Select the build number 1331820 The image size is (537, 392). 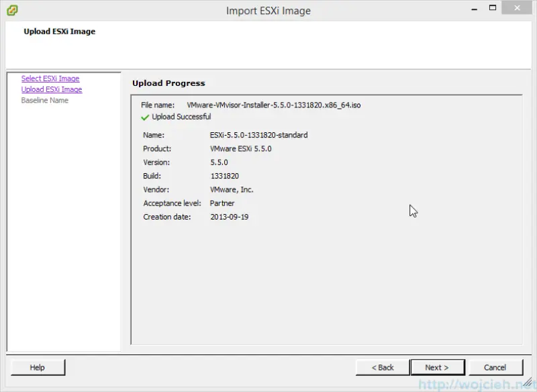coord(224,176)
